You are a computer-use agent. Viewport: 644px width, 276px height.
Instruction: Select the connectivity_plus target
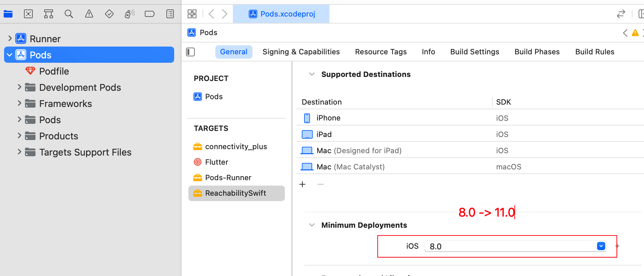[x=236, y=146]
